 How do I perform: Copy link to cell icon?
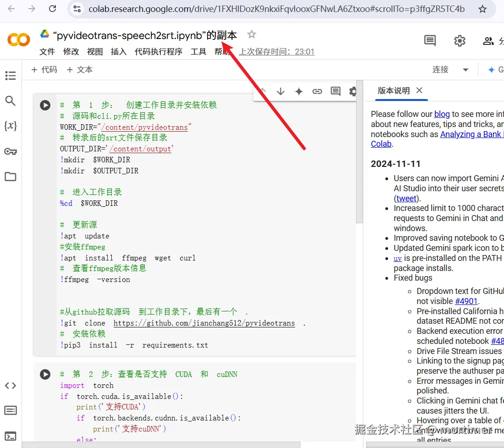coord(317,91)
